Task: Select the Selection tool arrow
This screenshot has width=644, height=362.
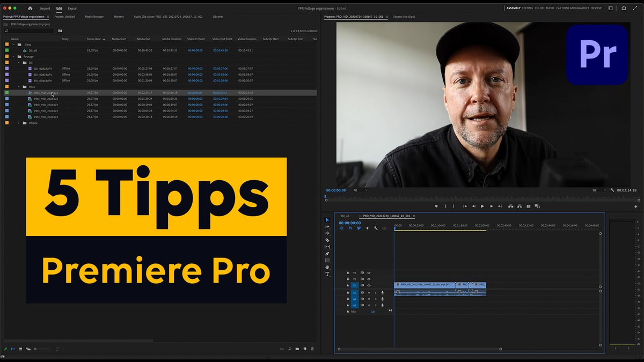Action: (327, 220)
